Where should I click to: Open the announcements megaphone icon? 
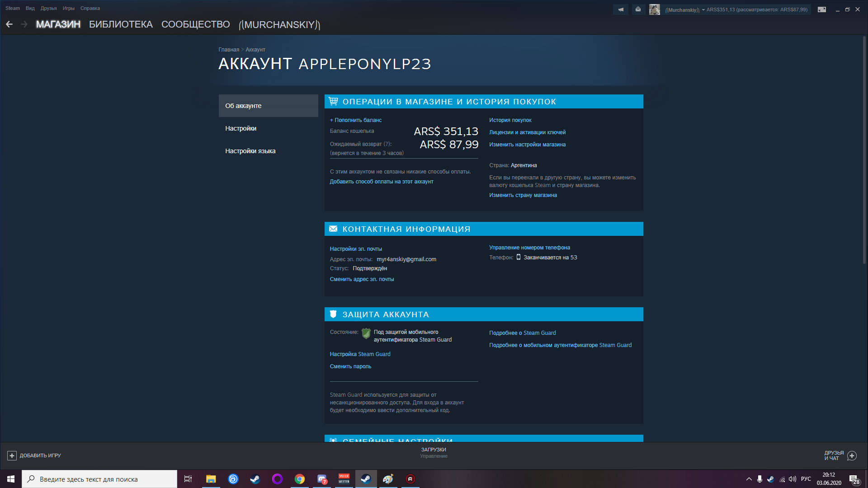(x=621, y=9)
